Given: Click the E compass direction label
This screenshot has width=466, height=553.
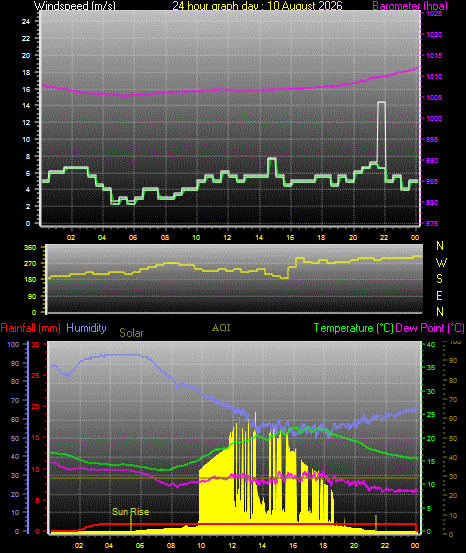Looking at the screenshot, I should click(x=439, y=296).
